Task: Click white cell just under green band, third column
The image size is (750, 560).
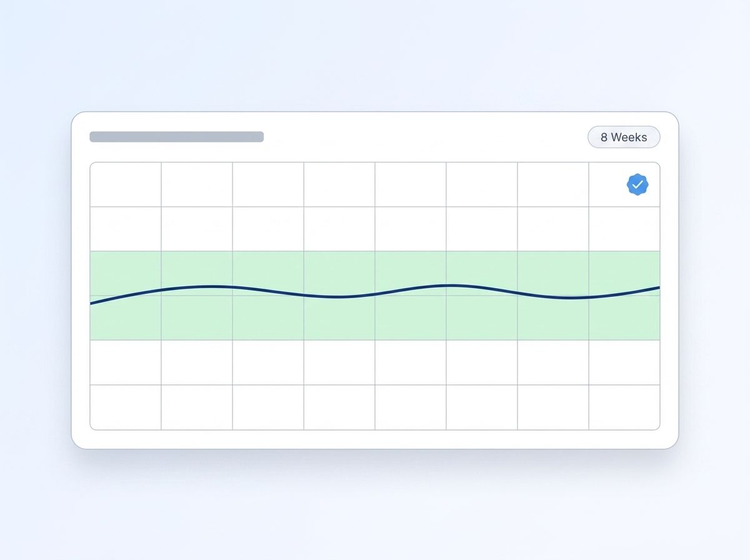Action: (268, 362)
